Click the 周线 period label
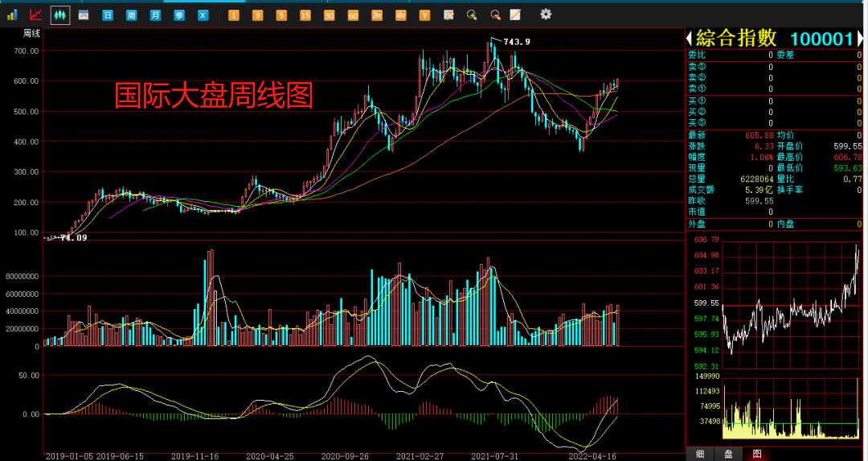The height and width of the screenshot is (461, 868). (31, 33)
